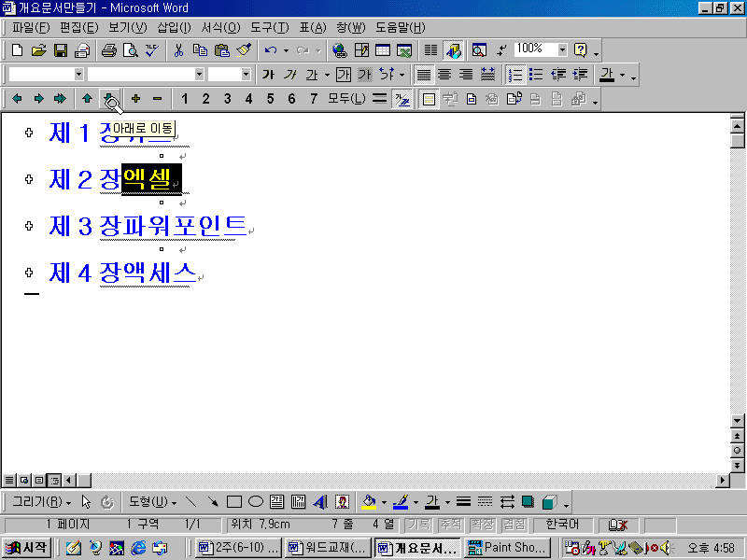Image resolution: width=747 pixels, height=560 pixels.
Task: Activate the format painter brush
Action: pos(244,50)
